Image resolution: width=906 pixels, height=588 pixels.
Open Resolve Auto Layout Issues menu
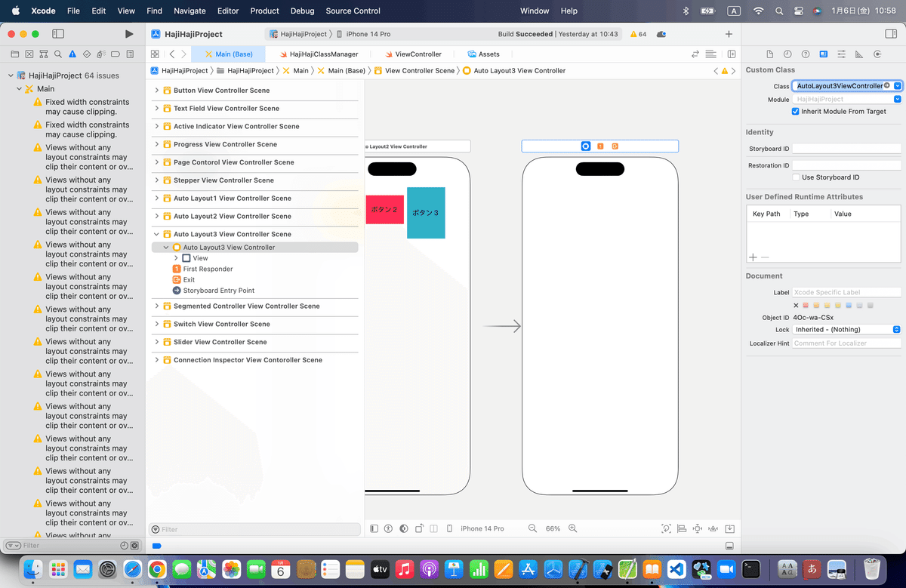click(713, 528)
